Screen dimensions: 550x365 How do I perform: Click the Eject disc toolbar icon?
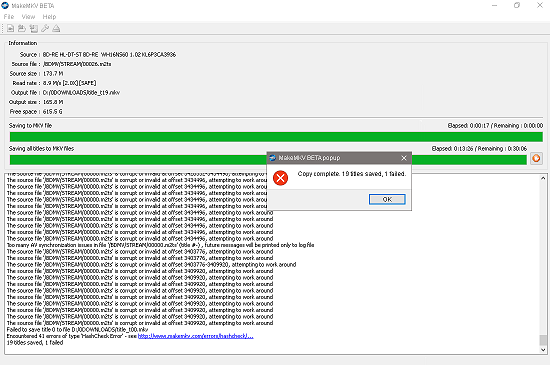tap(56, 29)
